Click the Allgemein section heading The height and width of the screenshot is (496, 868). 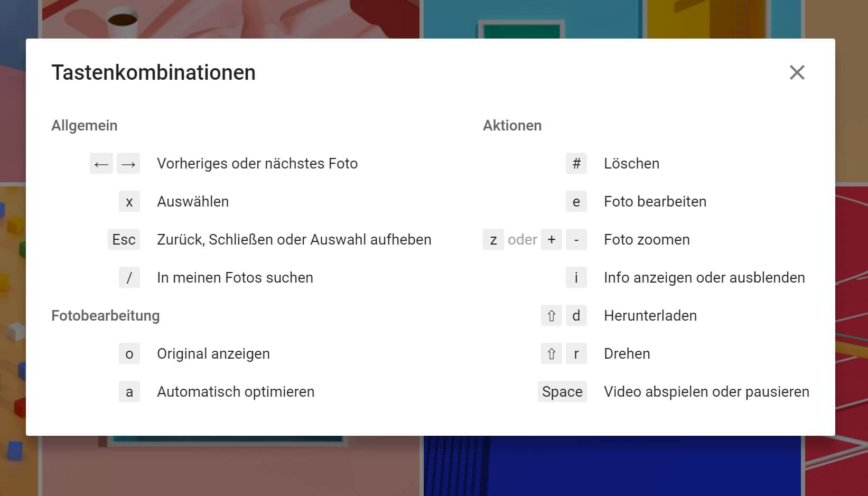(x=85, y=126)
